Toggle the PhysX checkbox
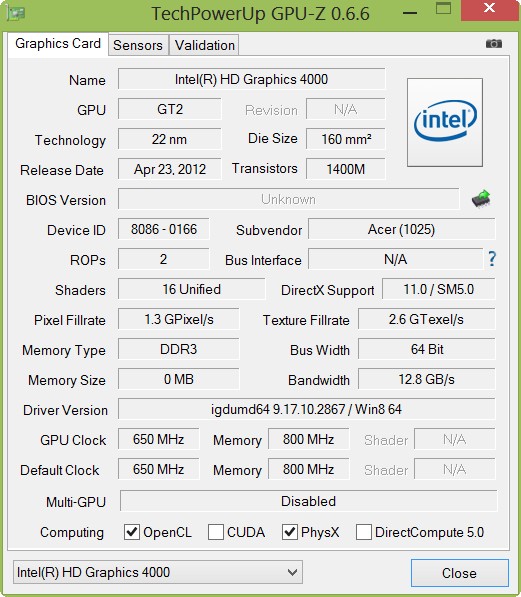 (289, 532)
